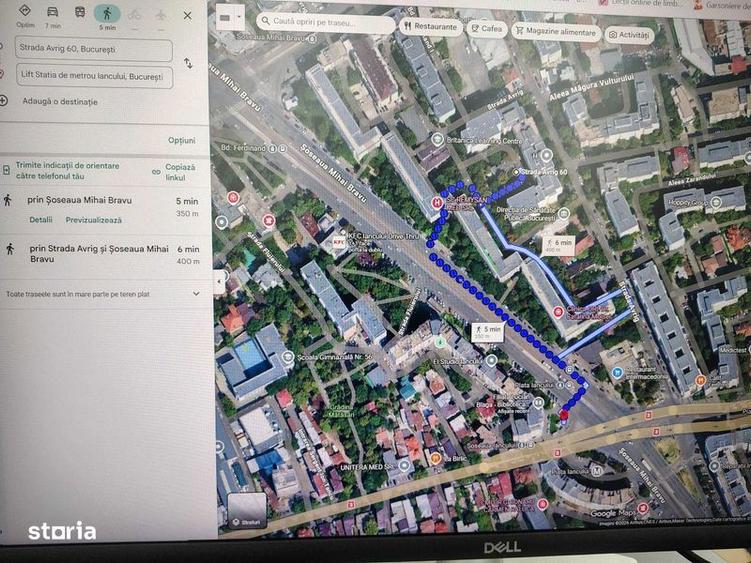Click the orange restaurant marker near La Birlic

point(436,459)
